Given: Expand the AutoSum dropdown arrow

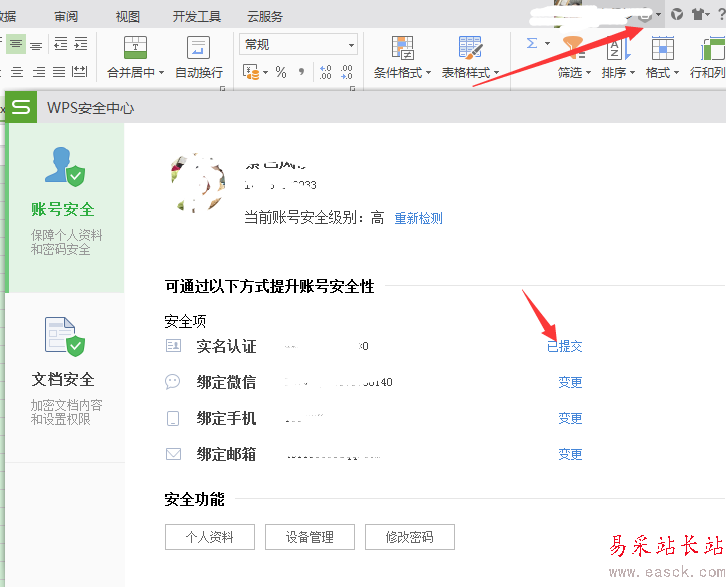Looking at the screenshot, I should click(x=547, y=44).
